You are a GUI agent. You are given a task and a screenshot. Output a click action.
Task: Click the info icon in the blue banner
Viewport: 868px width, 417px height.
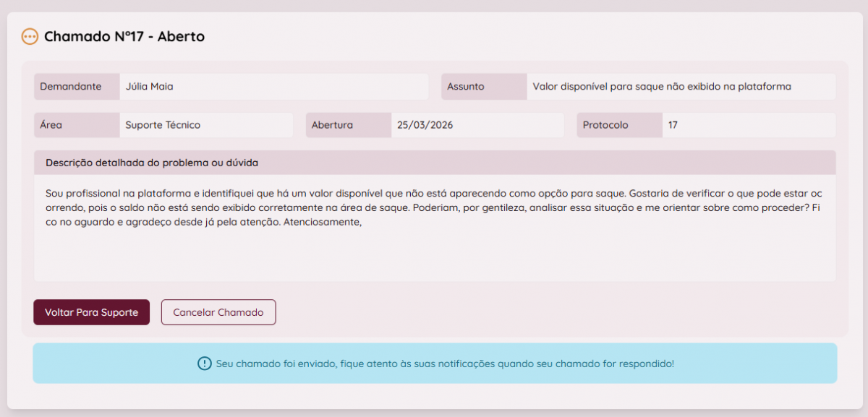tap(204, 364)
